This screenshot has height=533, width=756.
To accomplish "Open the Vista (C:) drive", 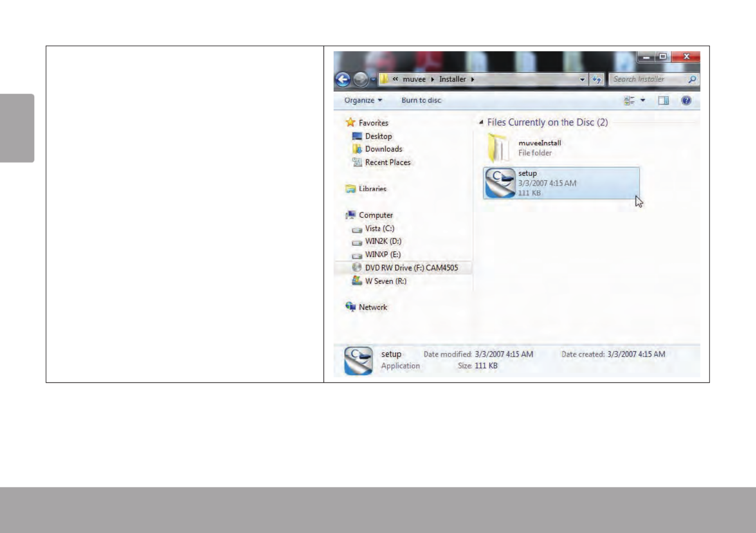I will [379, 228].
